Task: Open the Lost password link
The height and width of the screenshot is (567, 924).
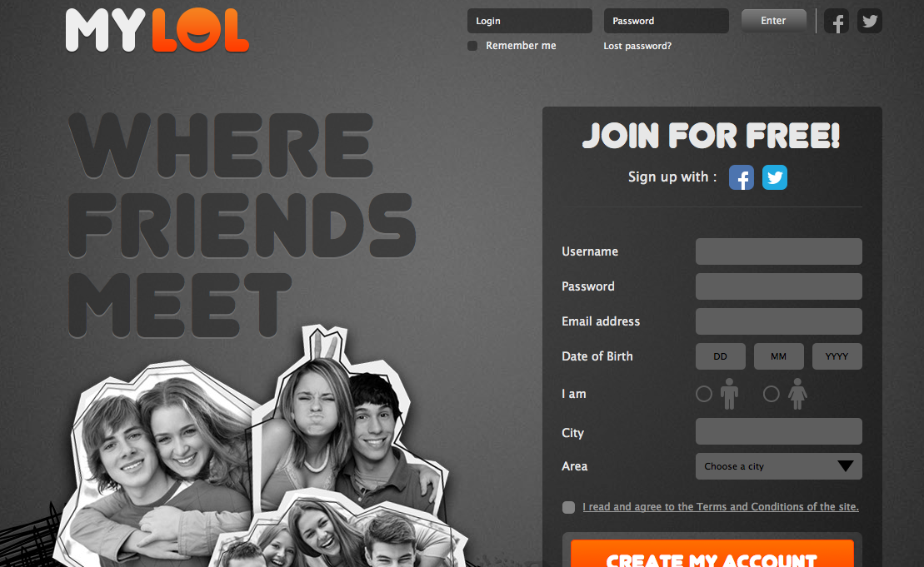Action: (x=637, y=46)
